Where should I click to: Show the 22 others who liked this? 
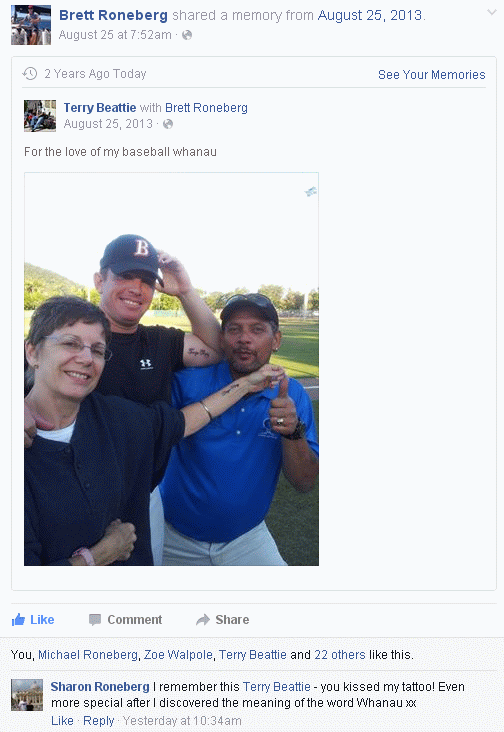point(340,655)
